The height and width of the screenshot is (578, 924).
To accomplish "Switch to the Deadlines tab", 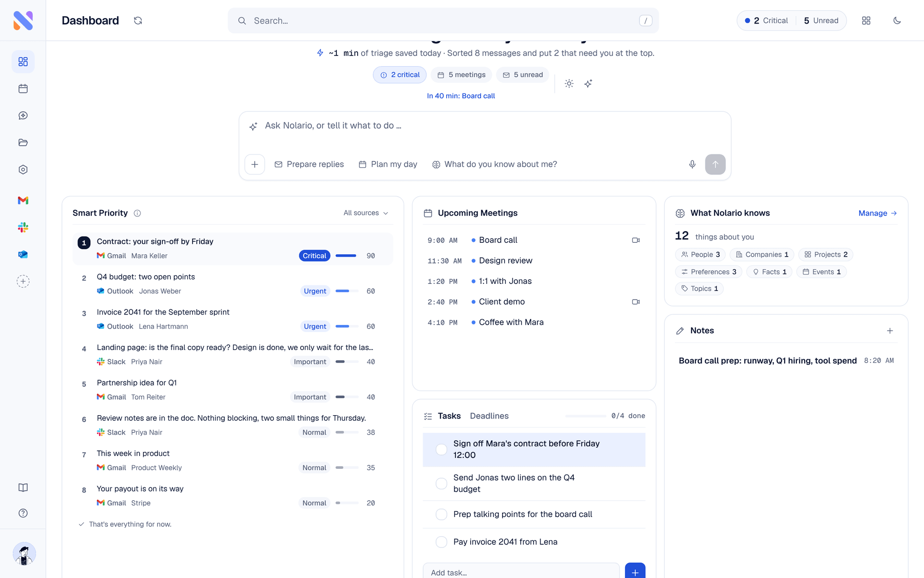I will click(489, 416).
